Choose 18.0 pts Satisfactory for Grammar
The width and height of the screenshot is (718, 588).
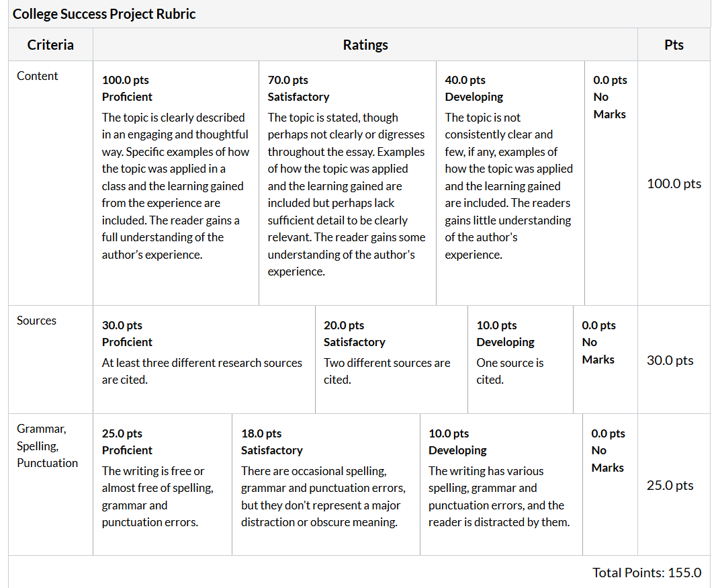(x=326, y=485)
